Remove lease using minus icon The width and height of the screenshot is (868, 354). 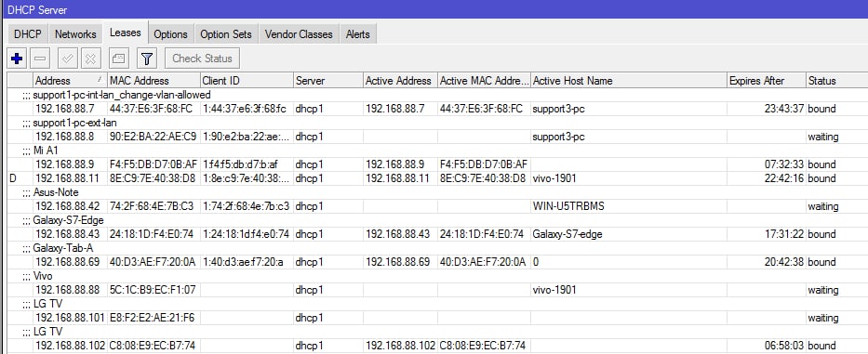click(x=40, y=59)
